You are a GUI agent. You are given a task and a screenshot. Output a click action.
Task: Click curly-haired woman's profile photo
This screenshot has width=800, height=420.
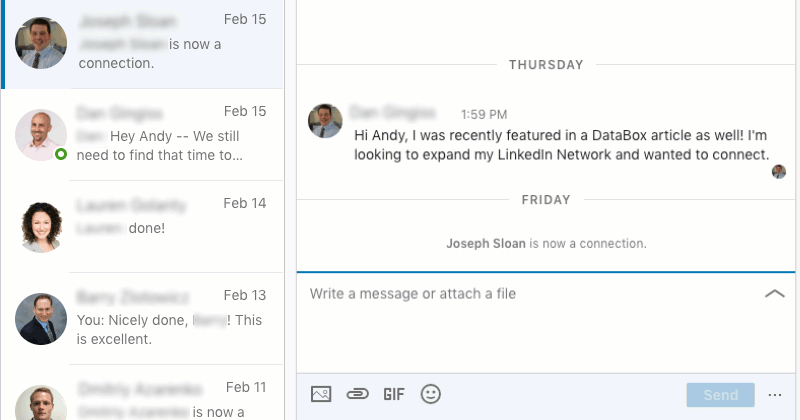click(41, 227)
